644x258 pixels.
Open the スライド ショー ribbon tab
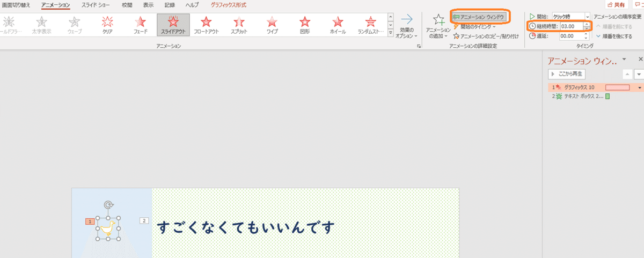tap(96, 5)
